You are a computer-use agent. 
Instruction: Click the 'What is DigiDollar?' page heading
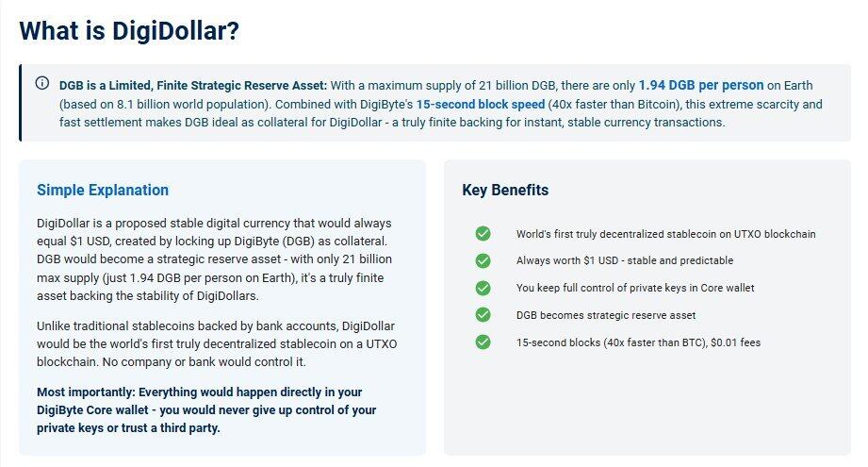[129, 30]
